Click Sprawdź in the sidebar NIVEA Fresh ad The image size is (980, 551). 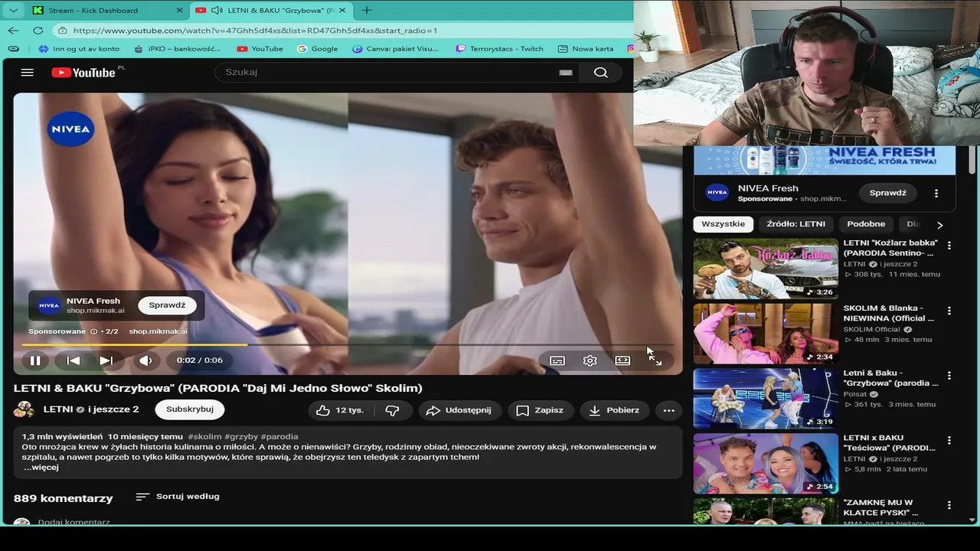click(x=888, y=193)
